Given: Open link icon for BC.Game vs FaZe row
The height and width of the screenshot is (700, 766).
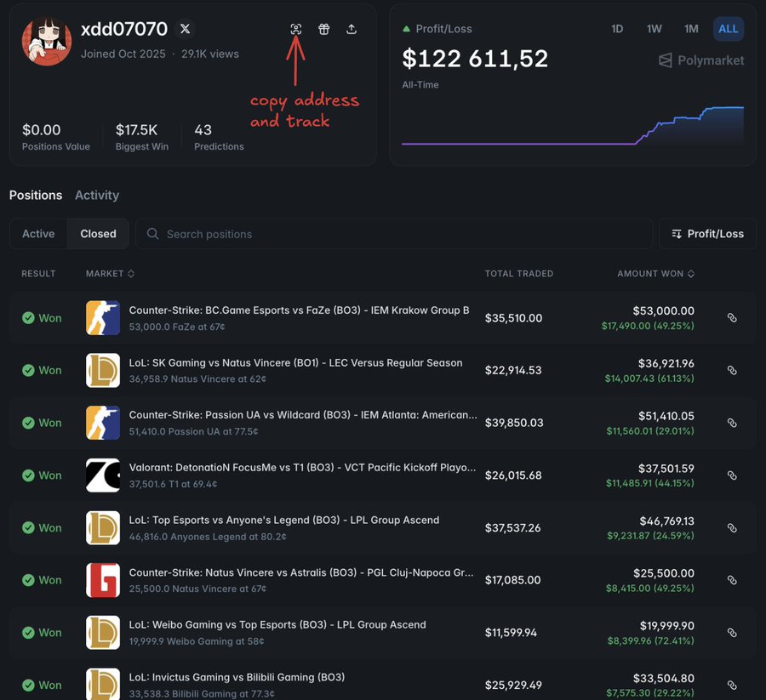Looking at the screenshot, I should click(732, 318).
